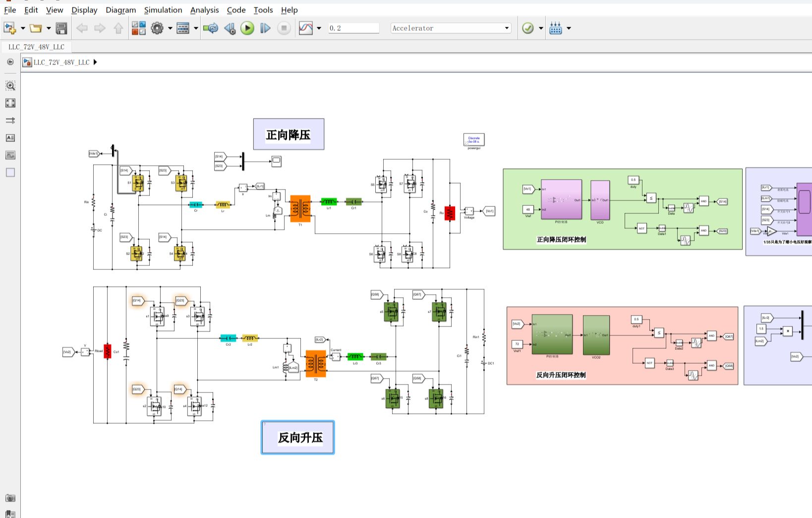Click the Save model floppy icon
The image size is (812, 518).
61,28
